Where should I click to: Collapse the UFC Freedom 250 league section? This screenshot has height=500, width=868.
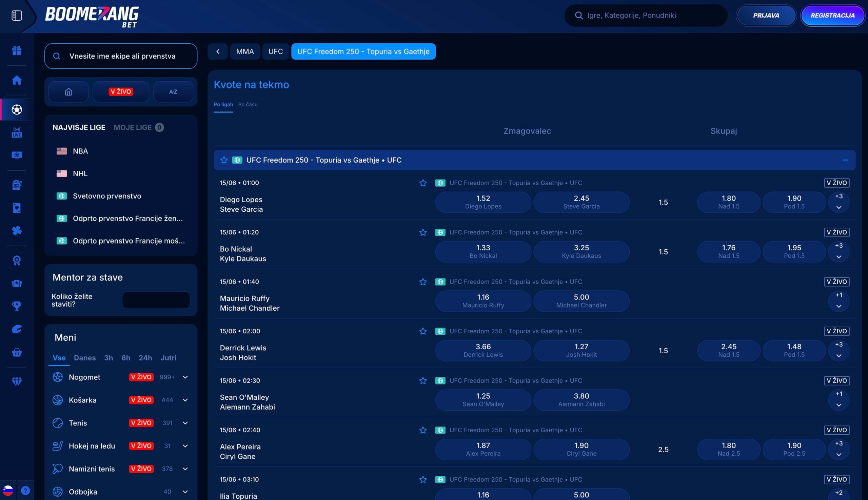[x=845, y=160]
